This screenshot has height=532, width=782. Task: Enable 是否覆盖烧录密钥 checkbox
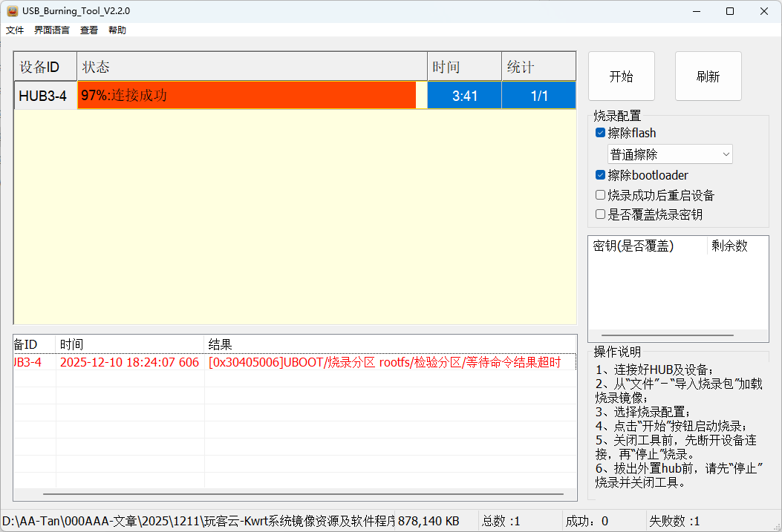tap(601, 214)
